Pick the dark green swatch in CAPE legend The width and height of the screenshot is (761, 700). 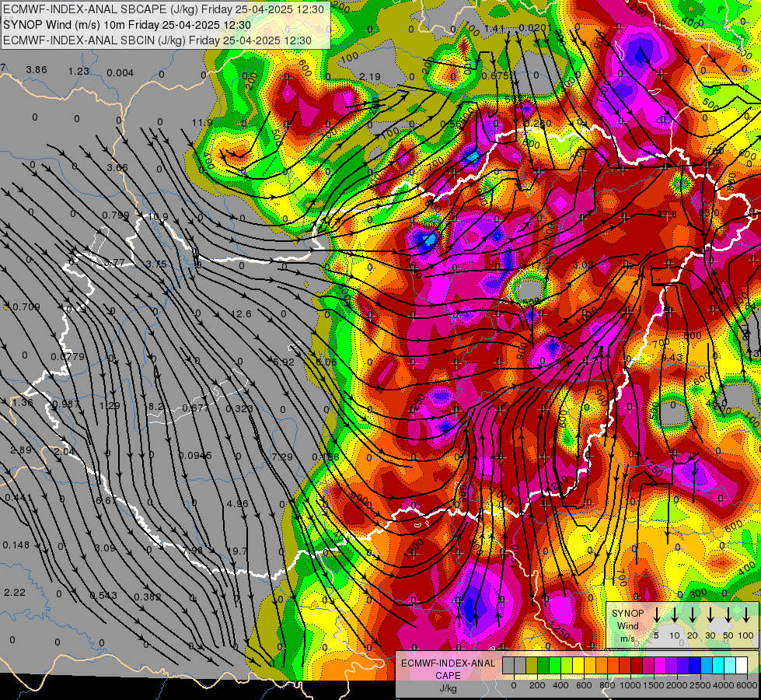543,666
